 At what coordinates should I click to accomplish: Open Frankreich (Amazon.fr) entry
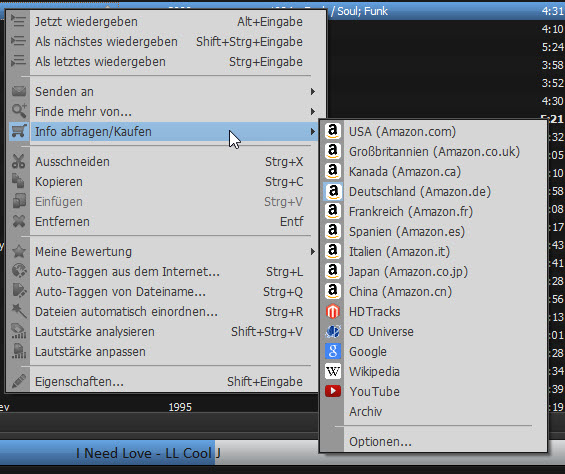point(433,212)
